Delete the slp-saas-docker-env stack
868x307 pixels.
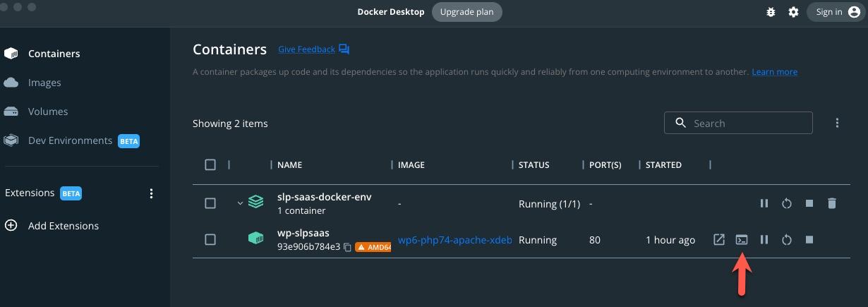pyautogui.click(x=832, y=203)
